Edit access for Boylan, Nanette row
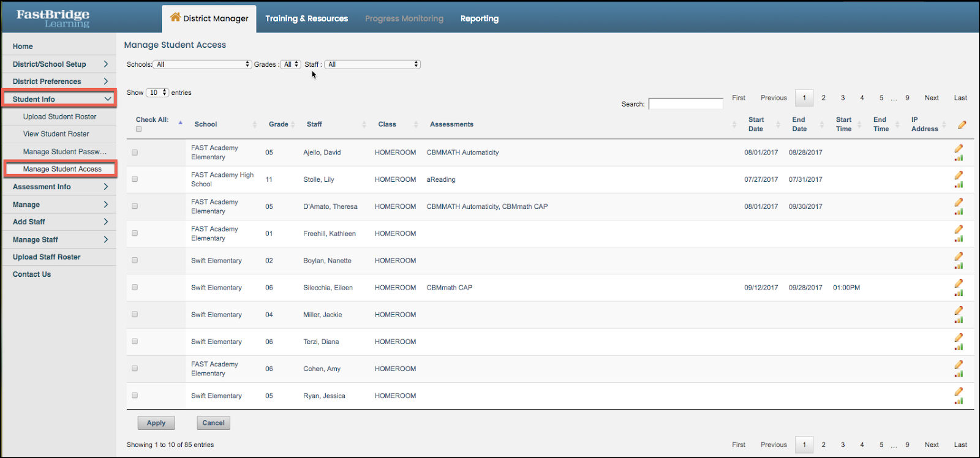This screenshot has height=458, width=980. click(959, 256)
